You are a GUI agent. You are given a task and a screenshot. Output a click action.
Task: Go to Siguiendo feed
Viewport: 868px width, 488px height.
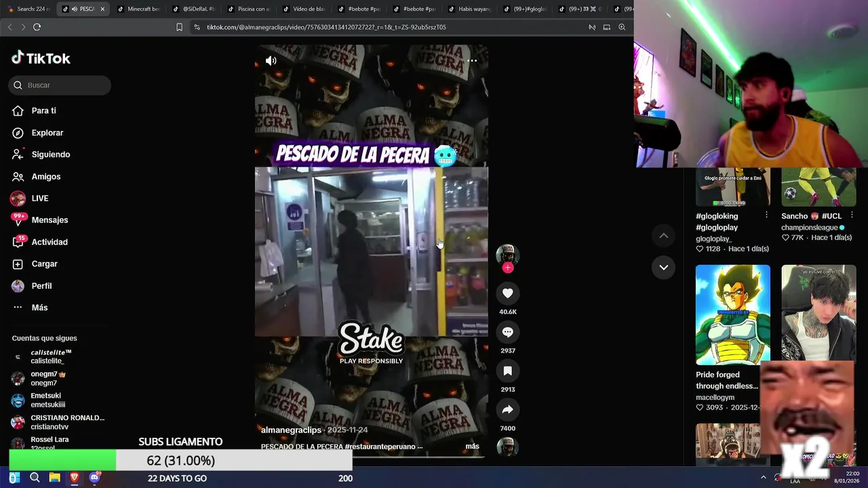(50, 155)
